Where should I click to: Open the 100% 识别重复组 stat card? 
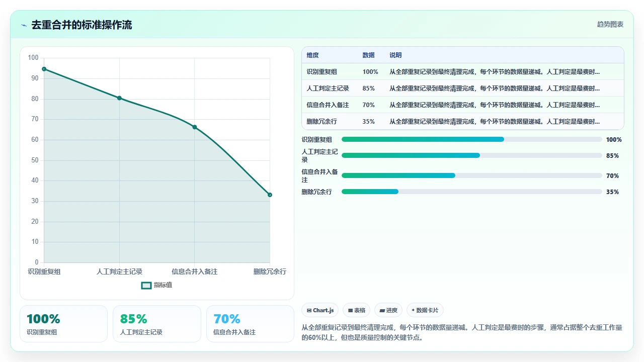[63, 324]
